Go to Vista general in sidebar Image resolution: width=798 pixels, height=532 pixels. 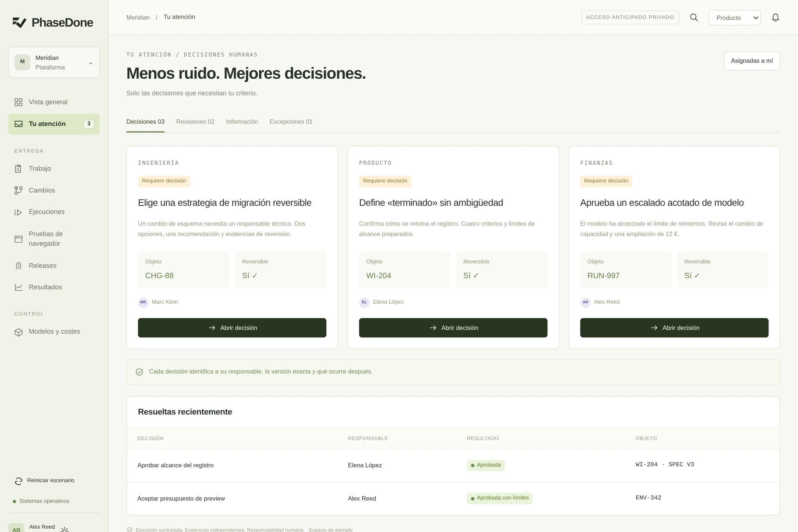coord(54,102)
